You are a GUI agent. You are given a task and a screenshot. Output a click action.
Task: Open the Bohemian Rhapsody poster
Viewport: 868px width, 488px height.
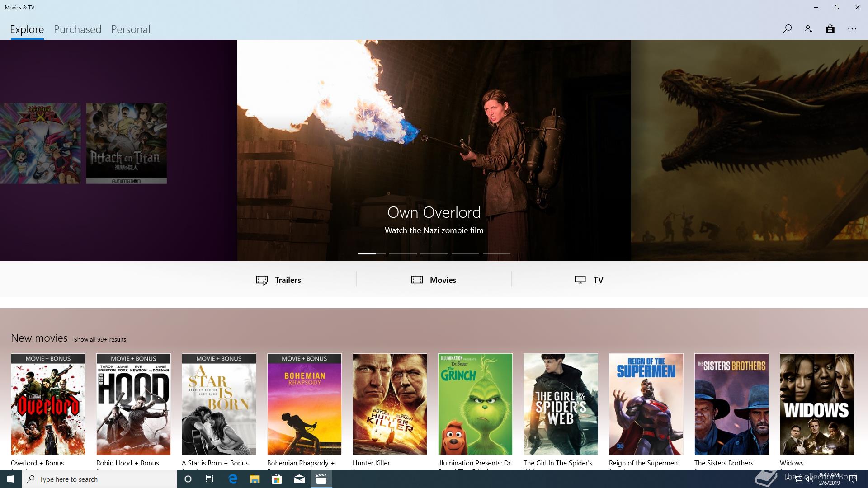304,404
